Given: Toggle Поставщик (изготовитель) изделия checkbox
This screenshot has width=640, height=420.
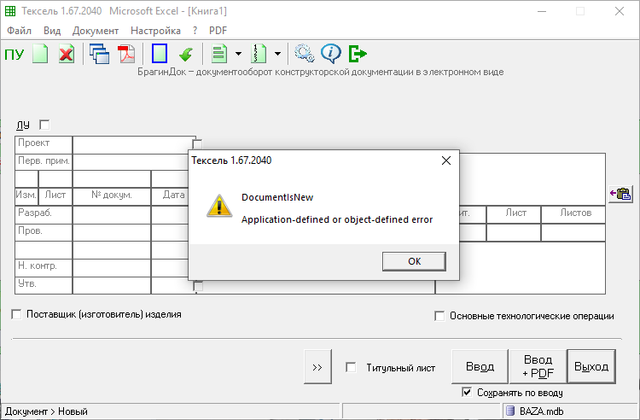Looking at the screenshot, I should 16,314.
